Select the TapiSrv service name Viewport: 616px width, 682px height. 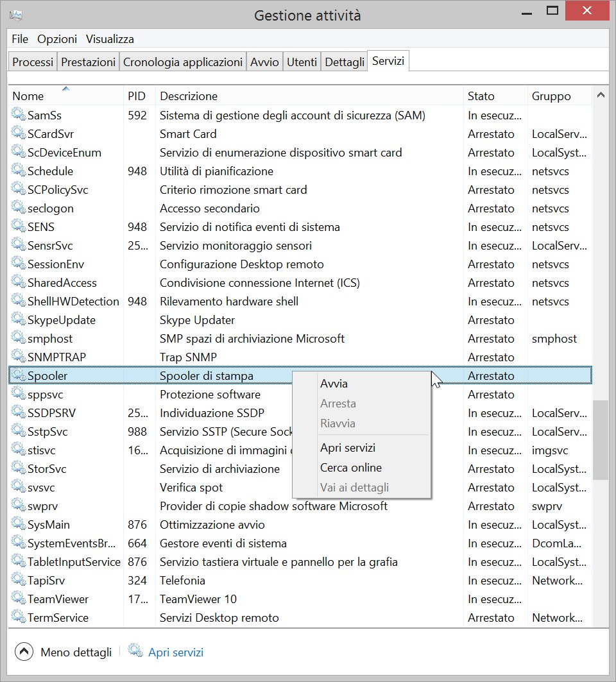point(46,581)
